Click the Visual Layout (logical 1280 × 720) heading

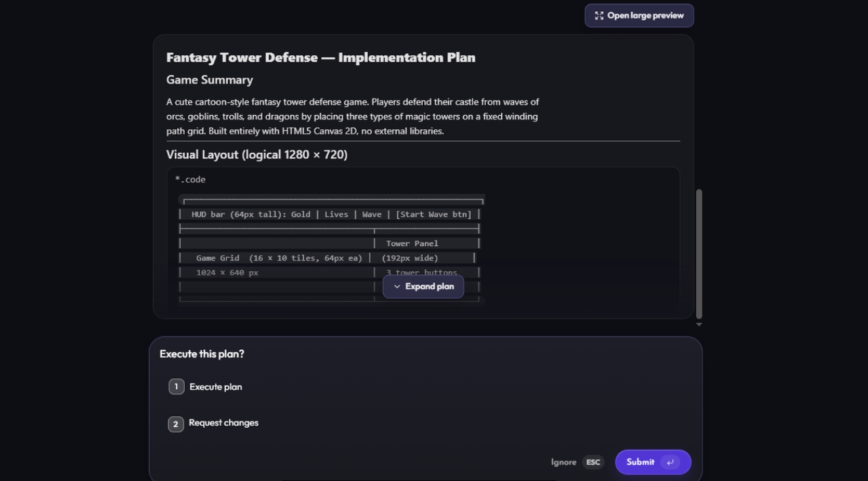(257, 154)
